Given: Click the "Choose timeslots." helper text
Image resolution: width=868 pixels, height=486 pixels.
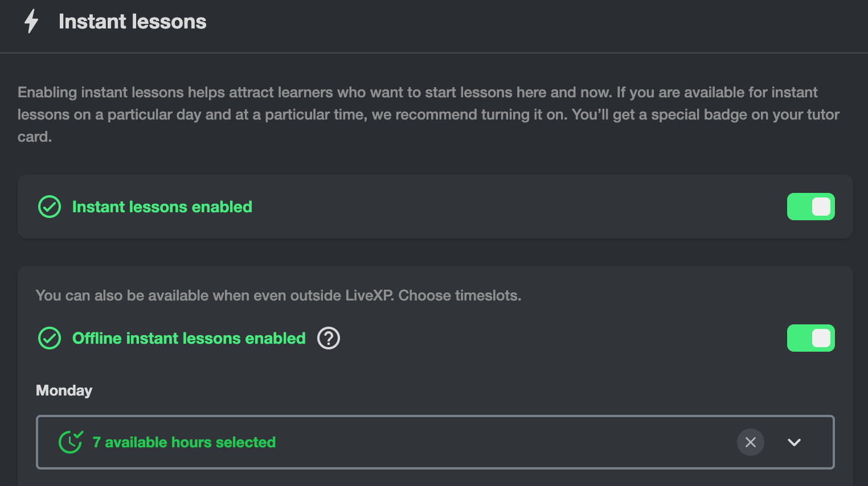Looking at the screenshot, I should [460, 295].
